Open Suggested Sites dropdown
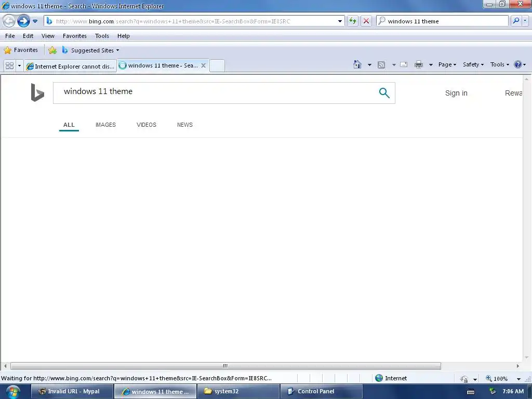The width and height of the screenshot is (532, 399). 90,50
